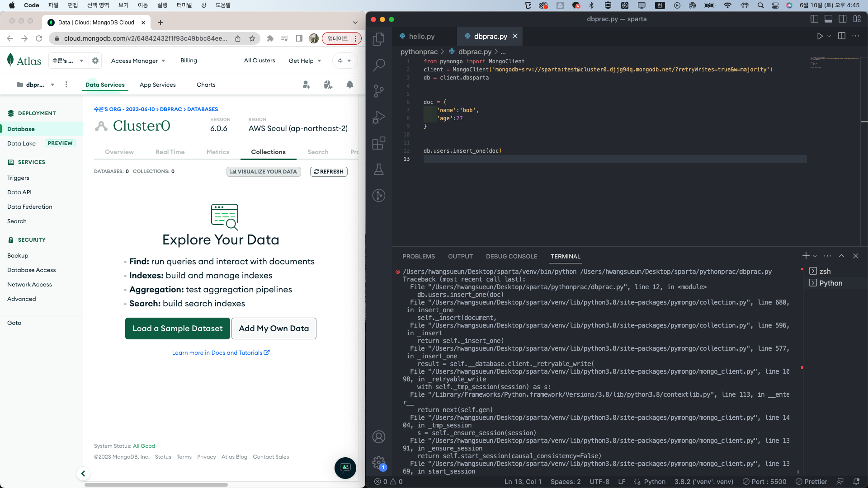Image resolution: width=868 pixels, height=488 pixels.
Task: Create new terminal with plus icon
Action: [806, 256]
